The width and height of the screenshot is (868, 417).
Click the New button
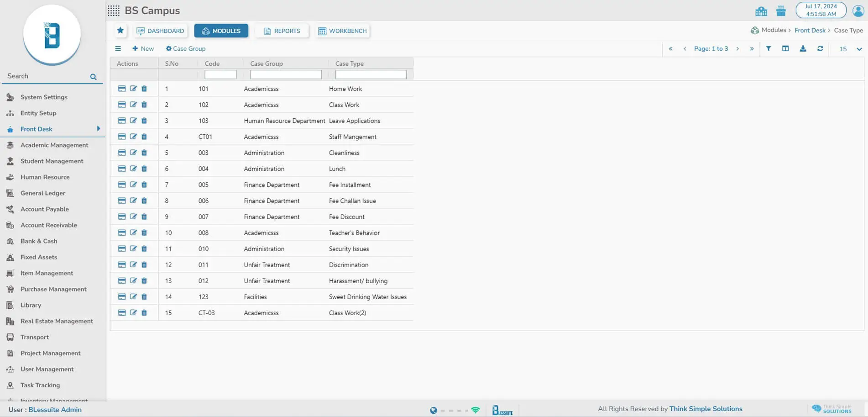tap(143, 48)
